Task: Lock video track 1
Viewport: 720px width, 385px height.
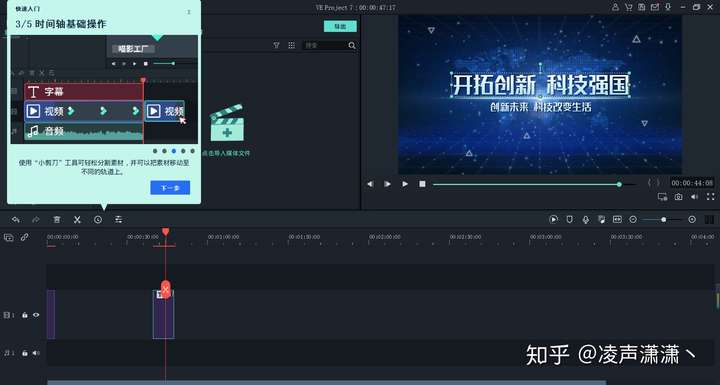Action: [25, 315]
